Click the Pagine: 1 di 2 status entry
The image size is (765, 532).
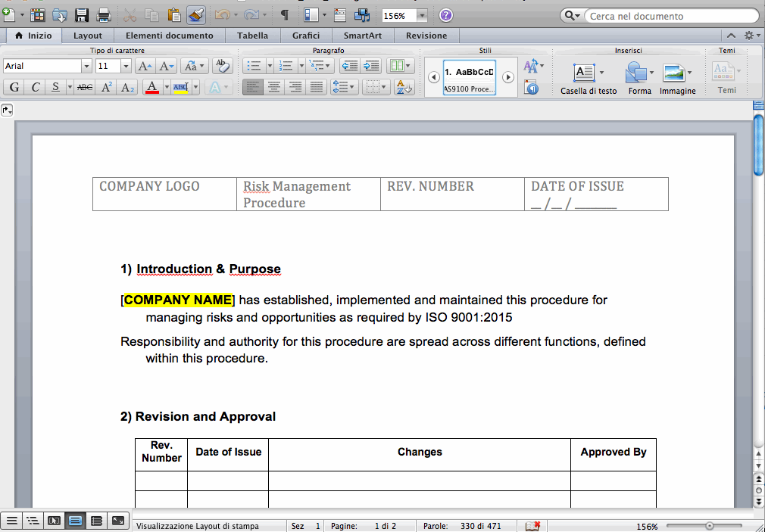[x=364, y=526]
